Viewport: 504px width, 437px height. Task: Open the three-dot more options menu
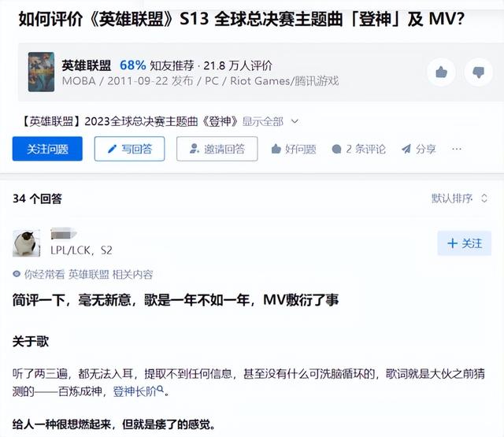pyautogui.click(x=457, y=149)
